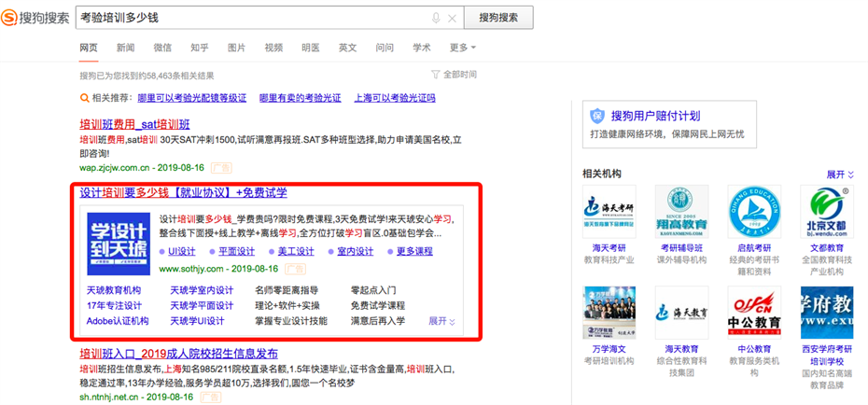Screen dimensions: 868x405
Task: Click 掌握专业设计技能 text
Action: (x=291, y=321)
